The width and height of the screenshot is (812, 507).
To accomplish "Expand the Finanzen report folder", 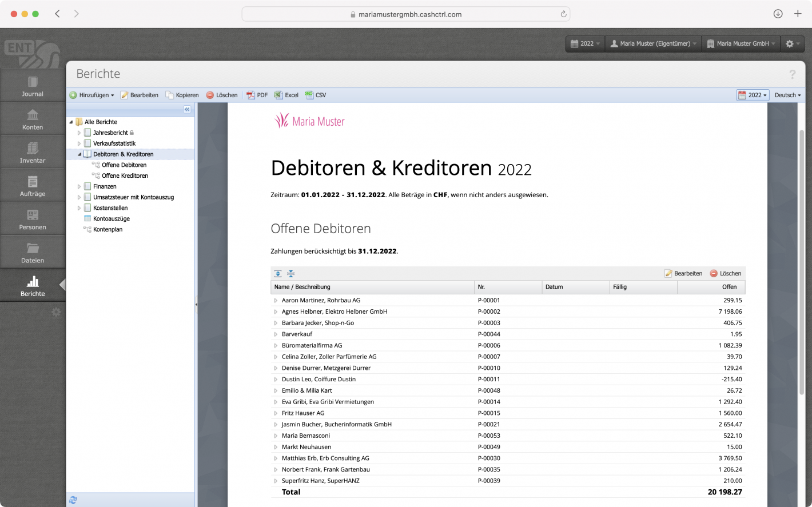I will 79,186.
